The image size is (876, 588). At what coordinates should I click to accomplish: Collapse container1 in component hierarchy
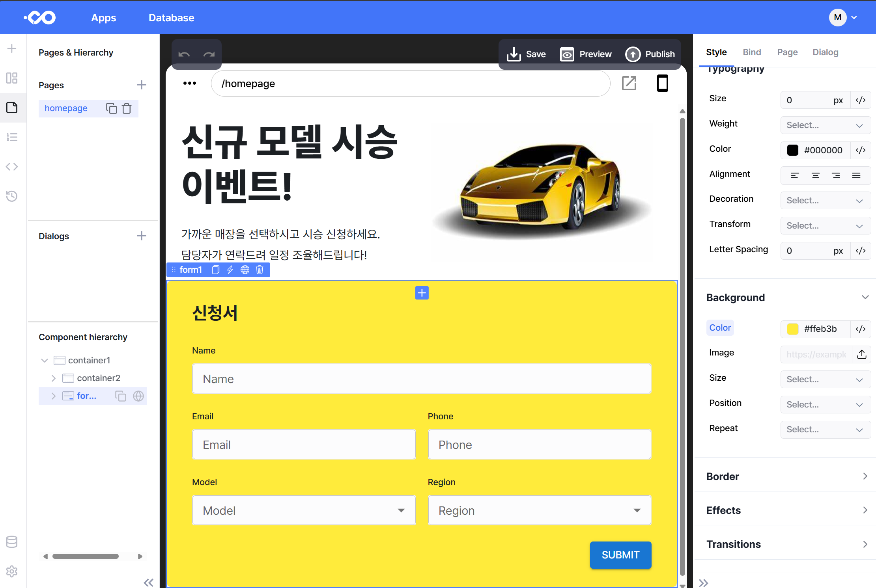[45, 361]
